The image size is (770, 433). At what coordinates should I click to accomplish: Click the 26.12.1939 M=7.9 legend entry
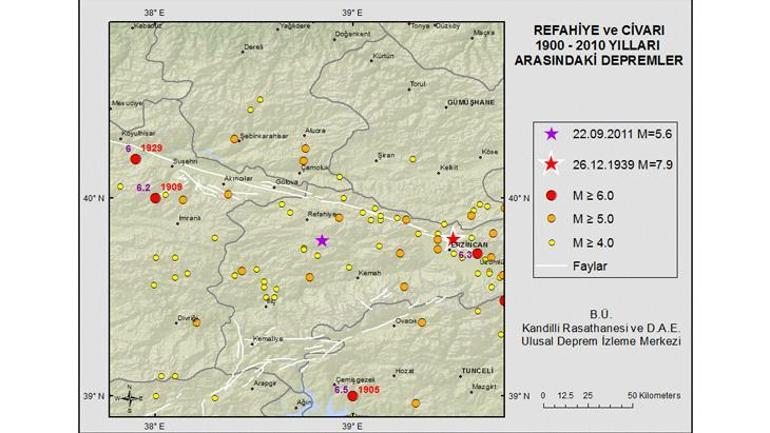(617, 164)
